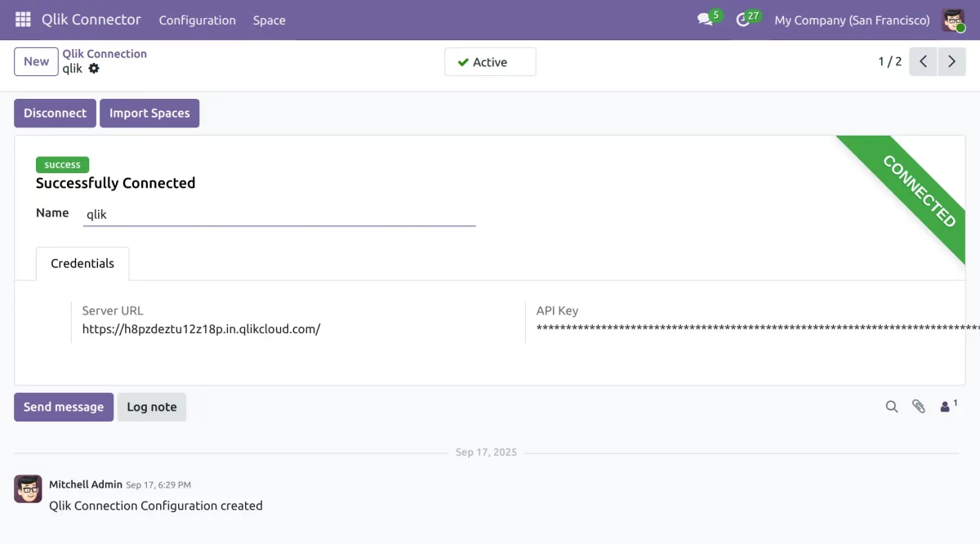Go to Qlik Connector app home
The height and width of the screenshot is (544, 980).
point(91,20)
